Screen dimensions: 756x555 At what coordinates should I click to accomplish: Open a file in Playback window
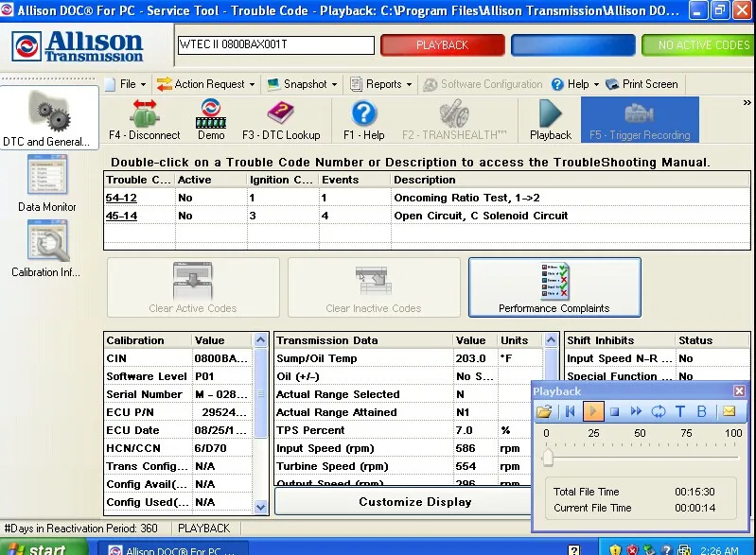[x=544, y=411]
